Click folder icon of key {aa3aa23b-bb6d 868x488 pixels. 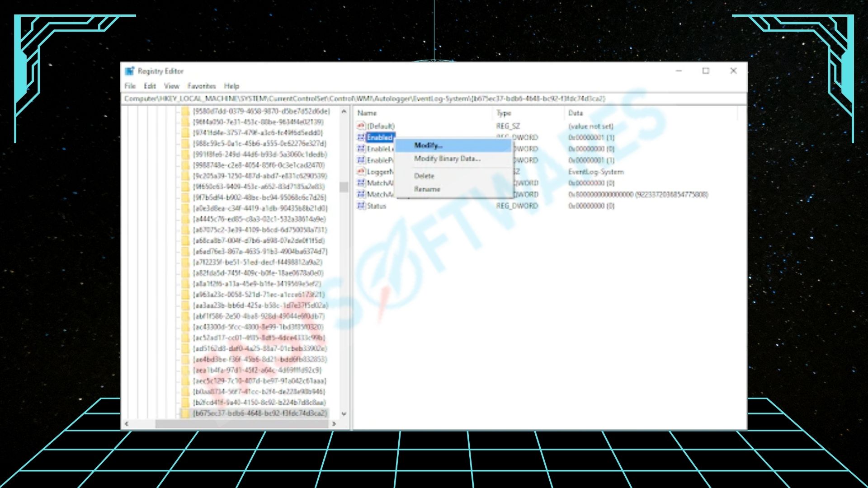point(185,305)
